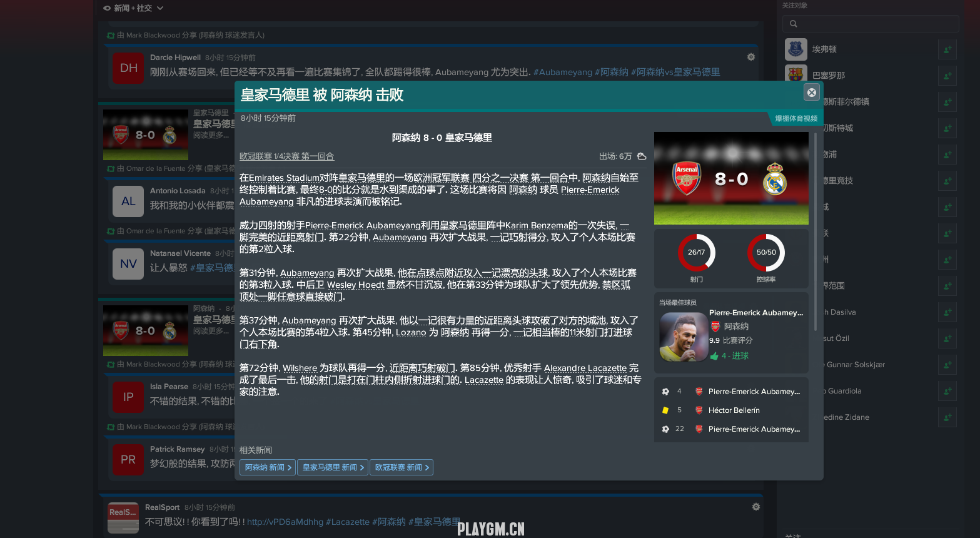This screenshot has height=538, width=980.
Task: Click the NV avatar of Natanael Vicente
Action: pos(128,264)
